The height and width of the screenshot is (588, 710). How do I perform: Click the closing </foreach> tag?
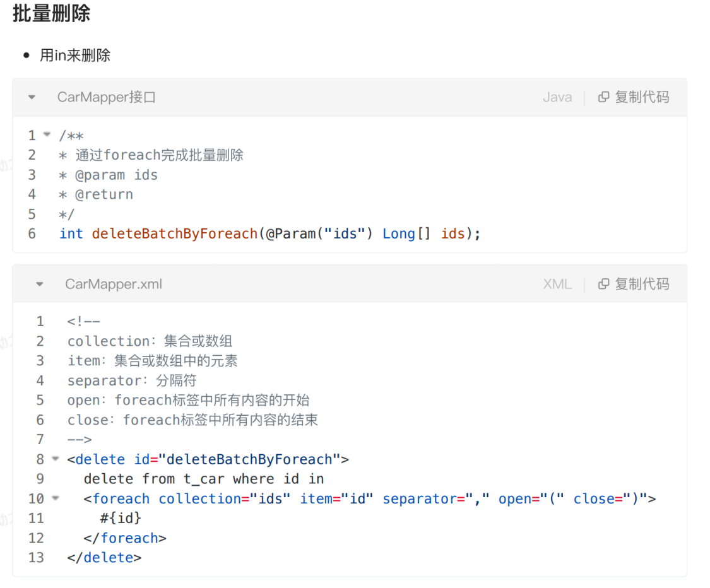pos(125,538)
